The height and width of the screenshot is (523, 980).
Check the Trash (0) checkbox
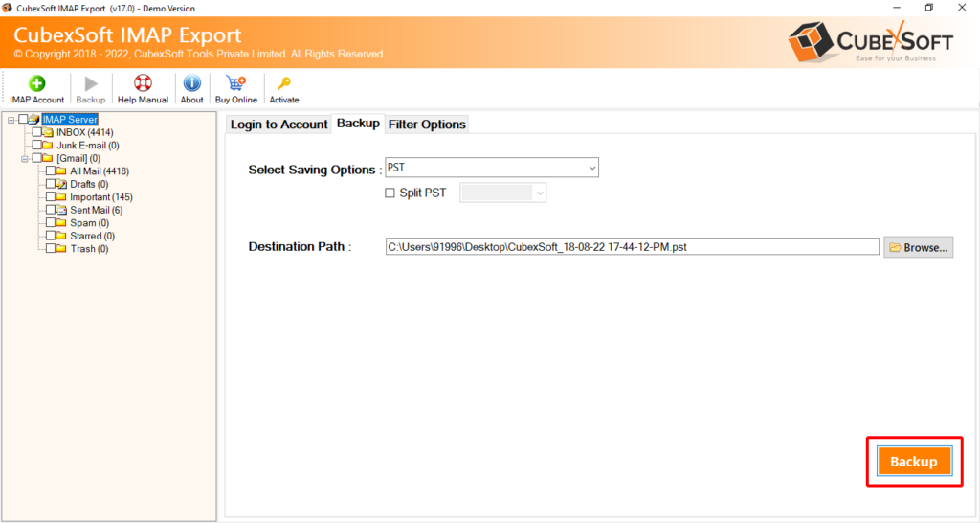pos(51,248)
